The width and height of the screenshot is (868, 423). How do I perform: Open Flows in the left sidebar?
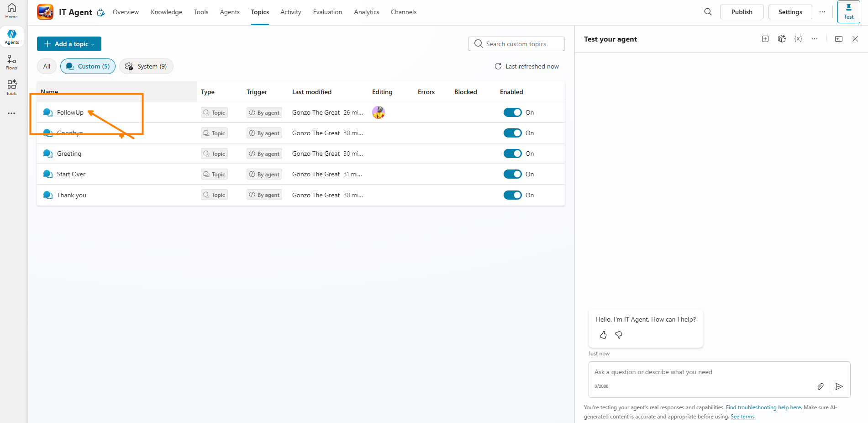click(x=11, y=62)
